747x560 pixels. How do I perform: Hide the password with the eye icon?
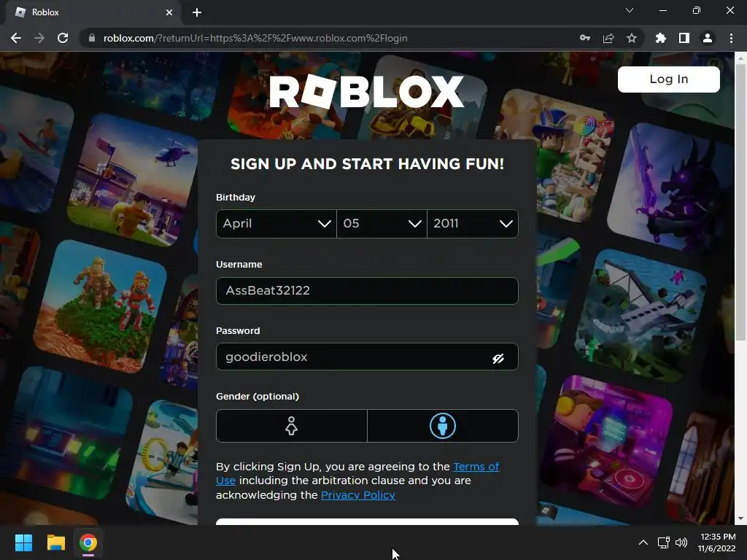(498, 359)
